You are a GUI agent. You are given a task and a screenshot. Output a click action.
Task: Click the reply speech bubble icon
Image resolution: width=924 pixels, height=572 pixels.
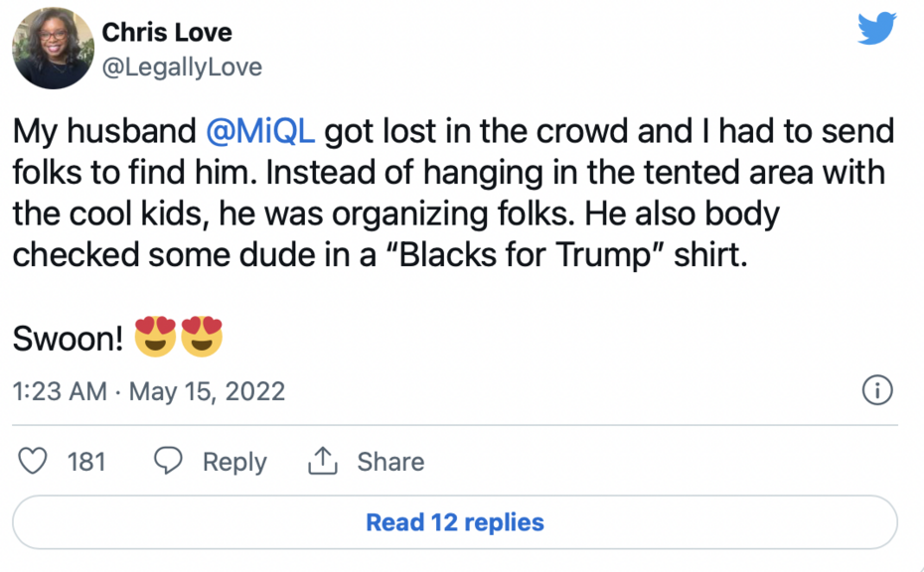pos(169,461)
